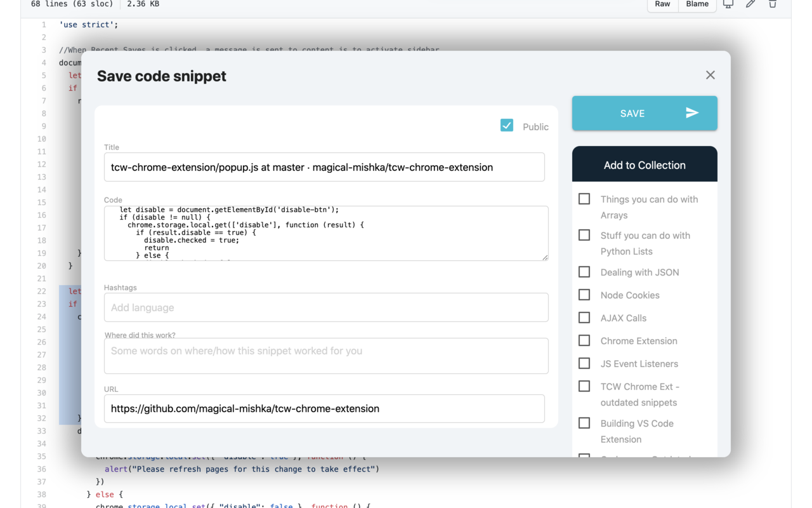The width and height of the screenshot is (812, 508).
Task: Check Building VS Code Extension collection
Action: point(584,423)
